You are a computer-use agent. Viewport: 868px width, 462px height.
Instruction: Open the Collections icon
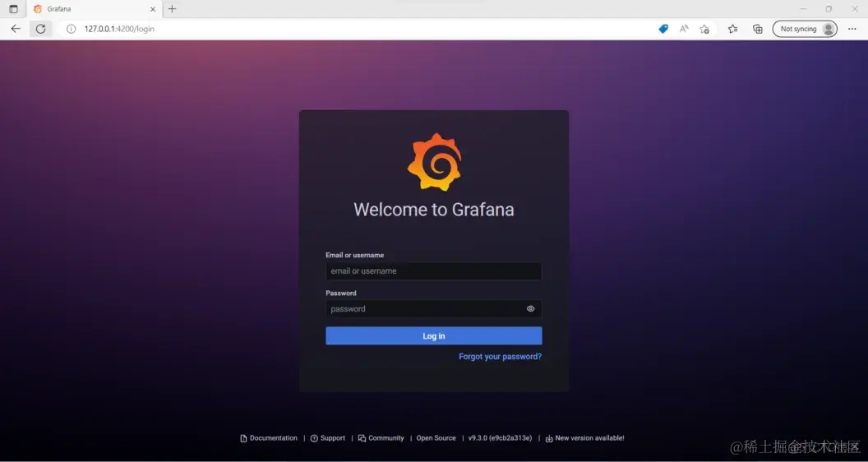[x=758, y=29]
